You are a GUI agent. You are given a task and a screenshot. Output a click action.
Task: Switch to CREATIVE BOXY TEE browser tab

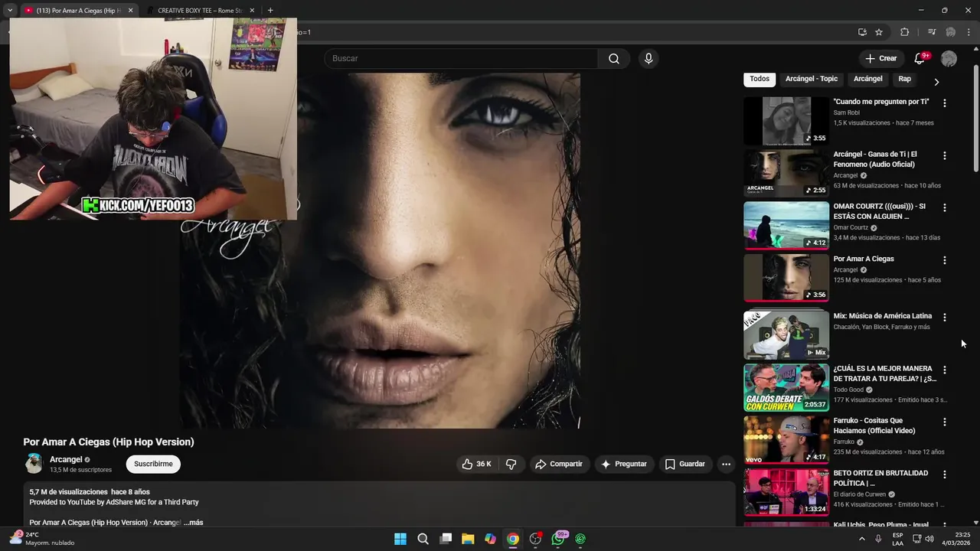click(x=199, y=11)
